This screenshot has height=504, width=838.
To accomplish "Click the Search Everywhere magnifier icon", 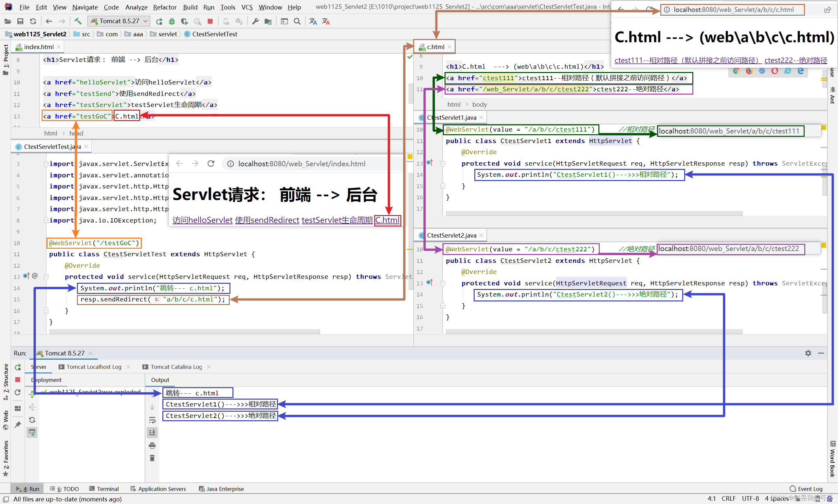I will coord(297,21).
